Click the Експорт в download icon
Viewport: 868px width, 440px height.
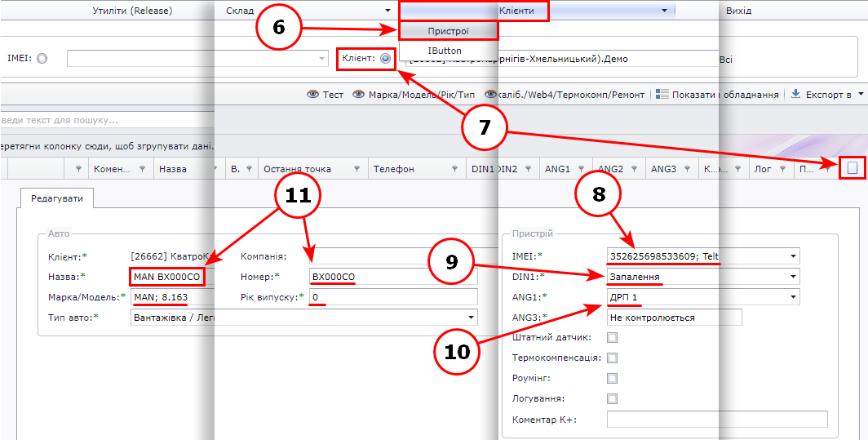tap(795, 94)
